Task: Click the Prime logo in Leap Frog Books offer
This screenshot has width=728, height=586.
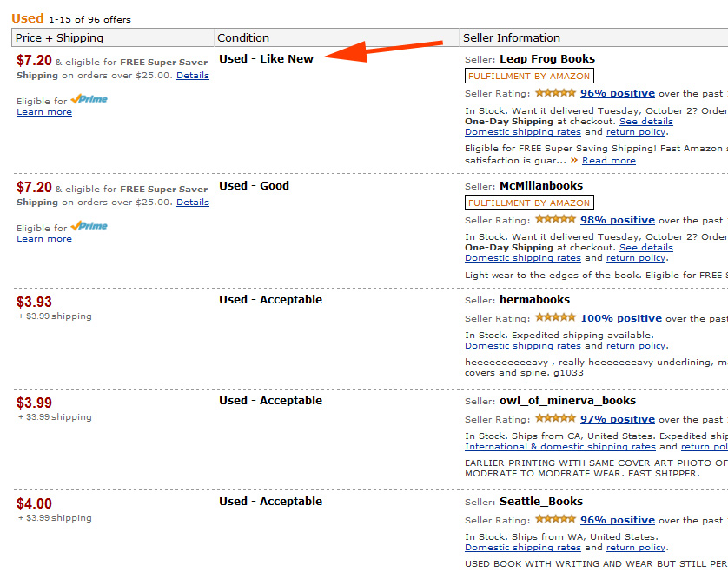Action: [x=89, y=99]
